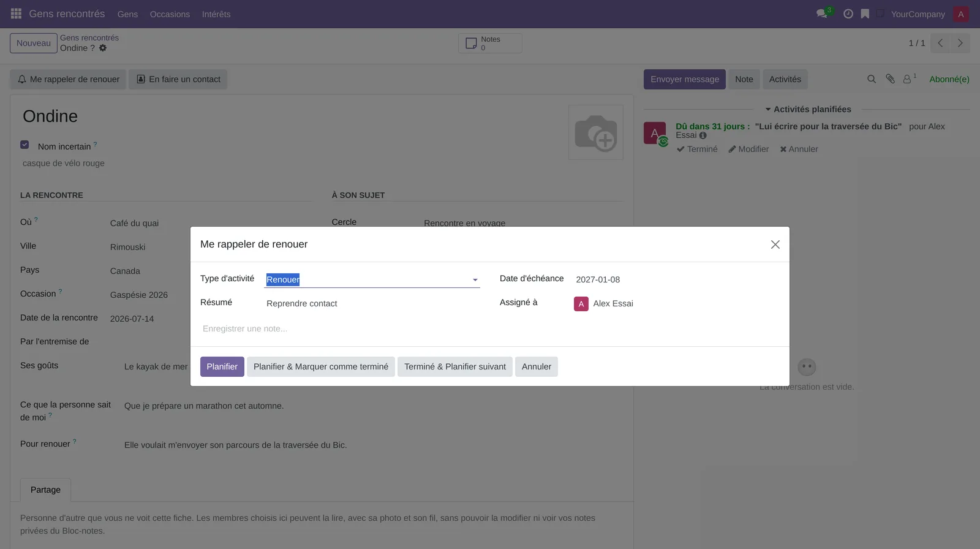This screenshot has height=549, width=980.
Task: Click the help mark next to Pour renouer
Action: point(75,442)
